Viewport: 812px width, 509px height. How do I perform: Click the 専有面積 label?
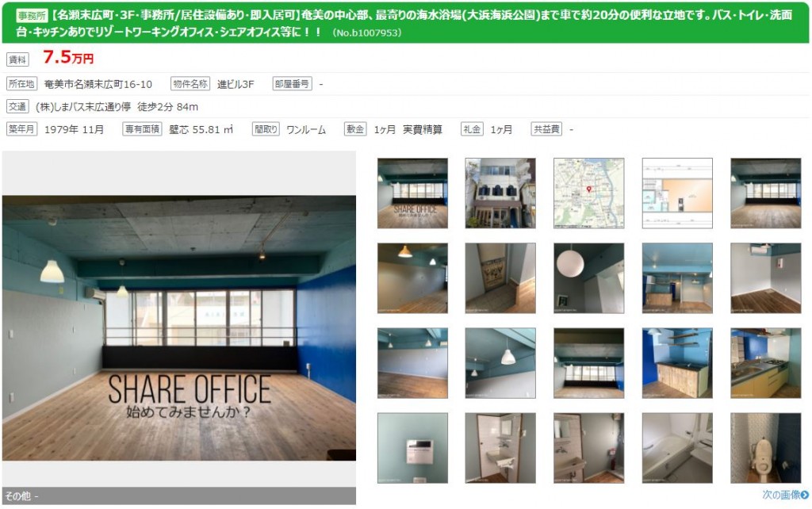point(143,129)
